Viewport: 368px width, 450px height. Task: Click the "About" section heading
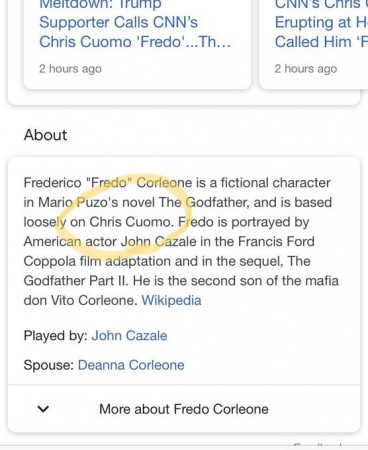click(45, 135)
